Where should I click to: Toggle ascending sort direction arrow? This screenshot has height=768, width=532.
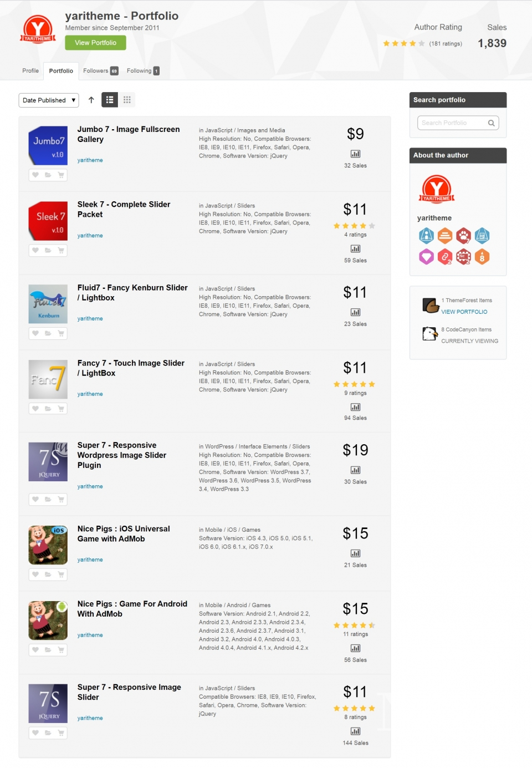91,100
